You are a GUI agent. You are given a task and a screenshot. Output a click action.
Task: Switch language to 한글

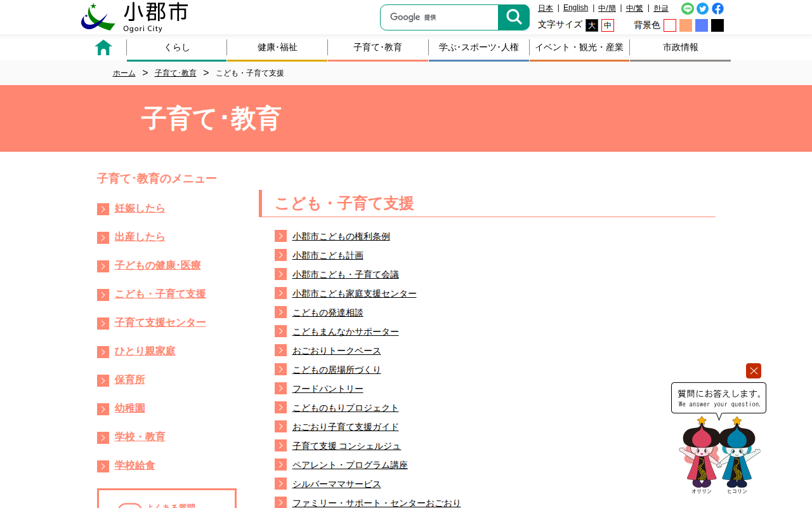tap(661, 8)
